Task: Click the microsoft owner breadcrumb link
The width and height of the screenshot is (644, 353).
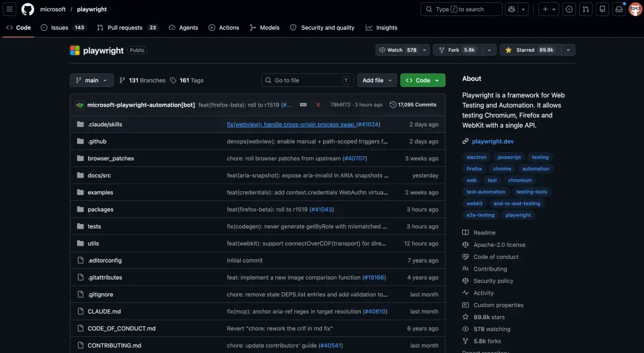Action: point(52,9)
